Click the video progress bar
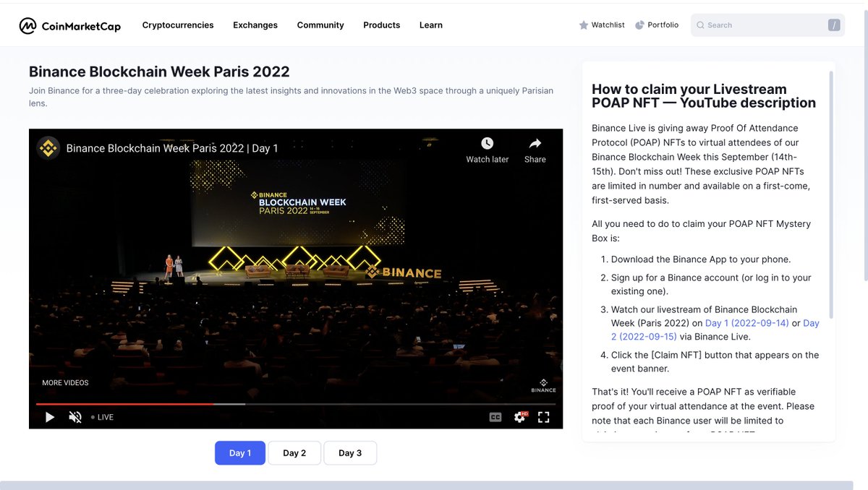The image size is (868, 490). coord(296,404)
